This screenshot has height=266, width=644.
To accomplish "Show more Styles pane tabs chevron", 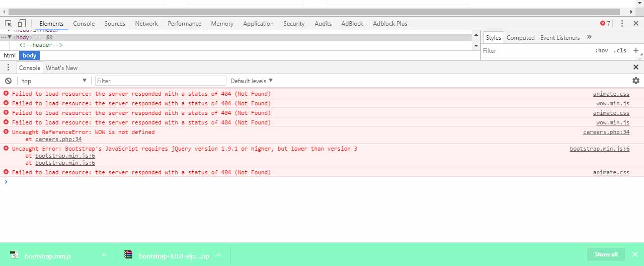I will click(x=589, y=37).
